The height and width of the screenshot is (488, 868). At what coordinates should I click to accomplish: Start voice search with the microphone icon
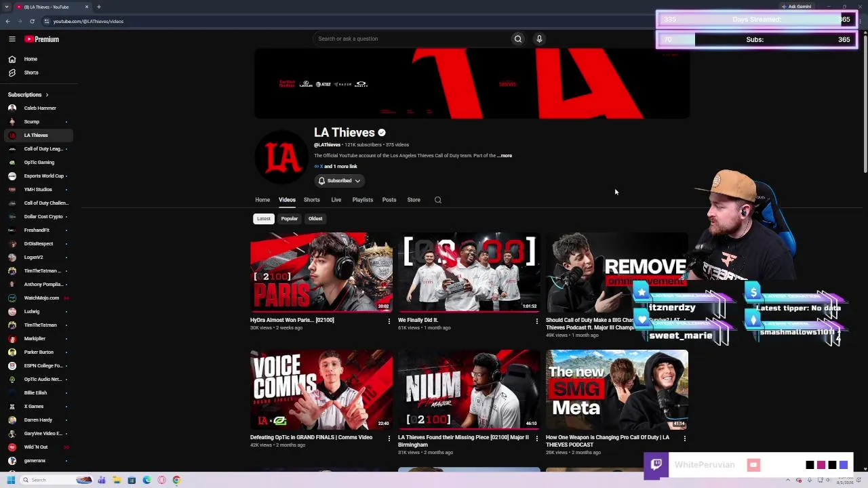[539, 39]
